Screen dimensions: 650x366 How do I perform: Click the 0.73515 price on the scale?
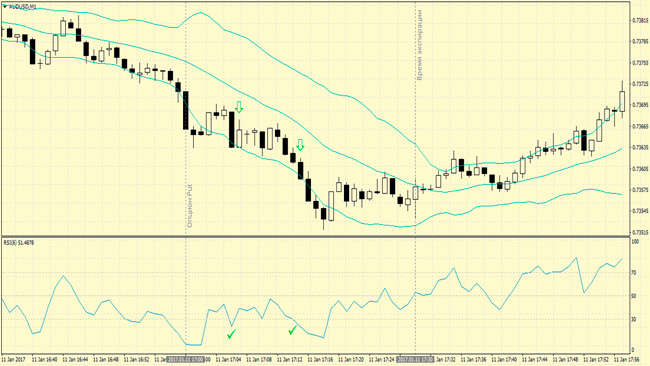pos(640,232)
